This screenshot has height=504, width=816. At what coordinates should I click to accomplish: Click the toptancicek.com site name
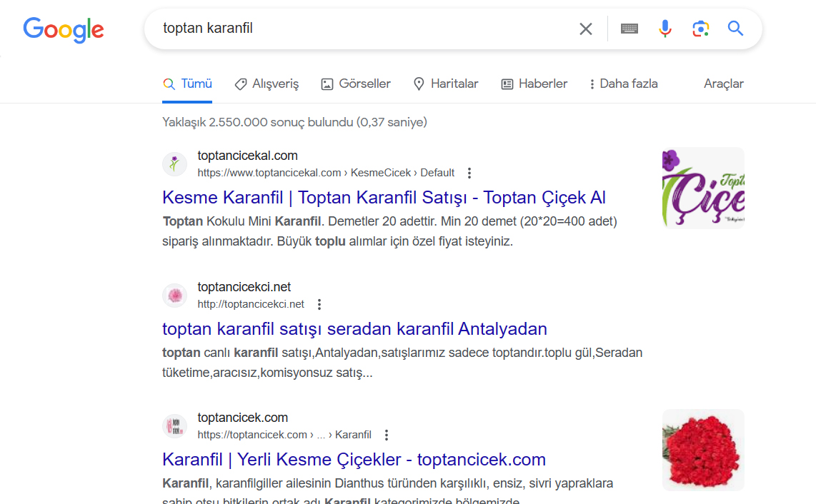242,418
